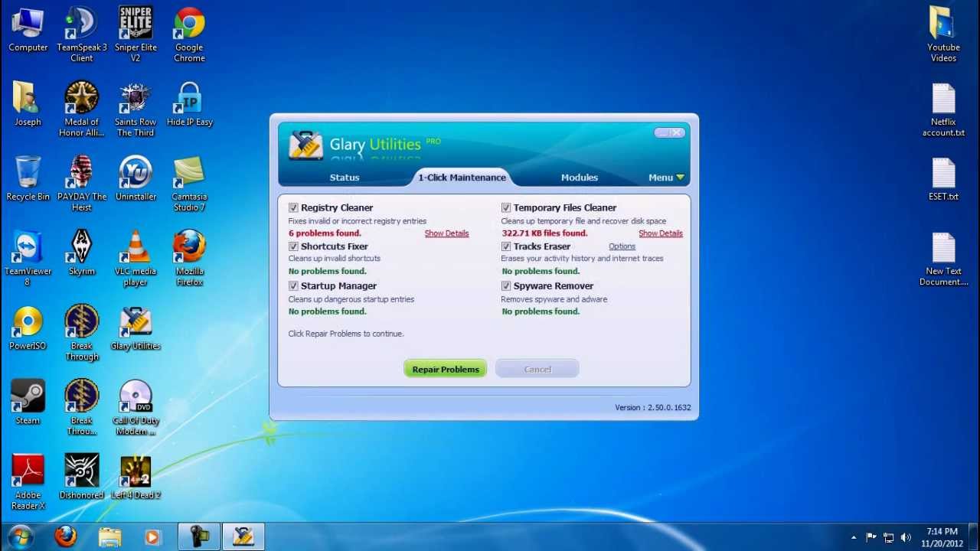
Task: Launch Mozilla Firefox desktop shortcut
Action: pyautogui.click(x=189, y=258)
